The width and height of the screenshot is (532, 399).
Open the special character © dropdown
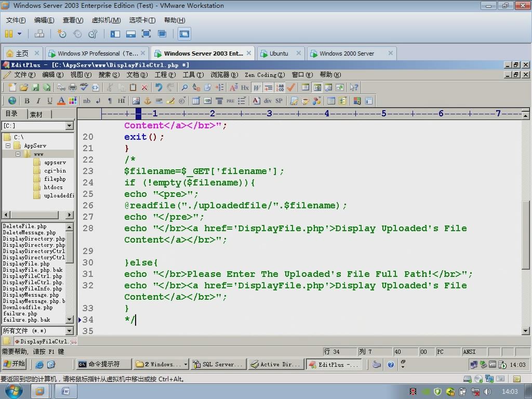coord(182,101)
